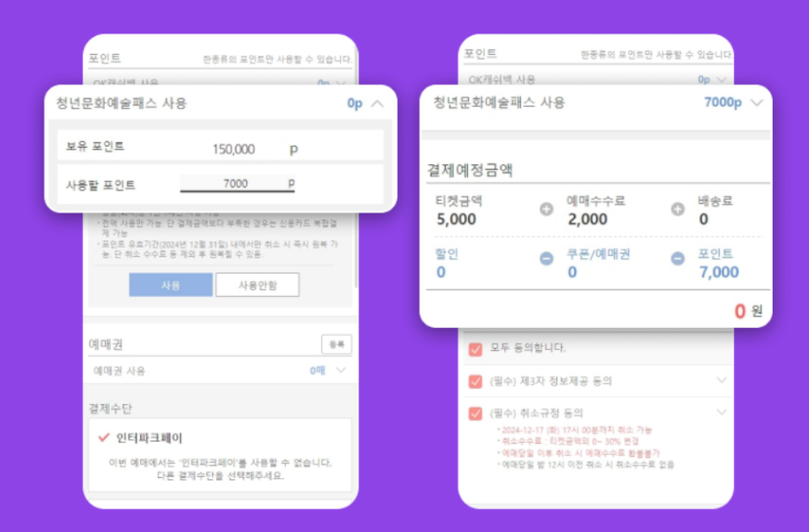Click plus icon between 예매수수료 and 배송료
The image size is (809, 532).
[677, 209]
